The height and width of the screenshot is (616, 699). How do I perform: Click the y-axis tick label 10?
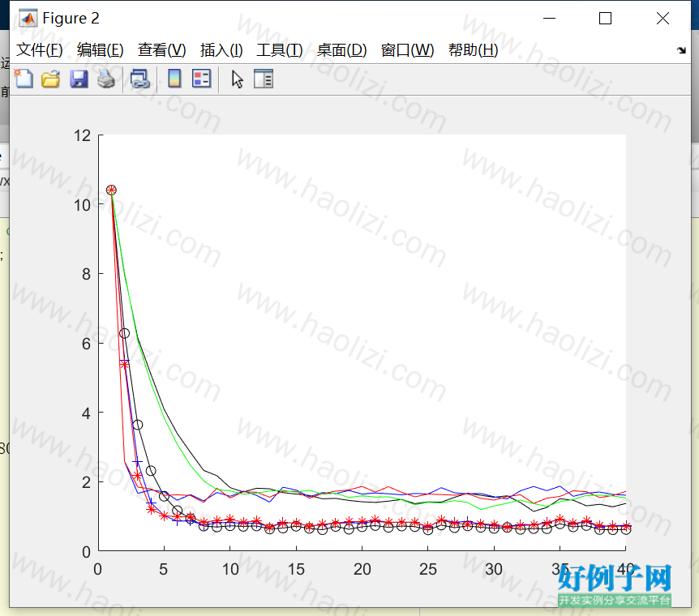(x=82, y=205)
